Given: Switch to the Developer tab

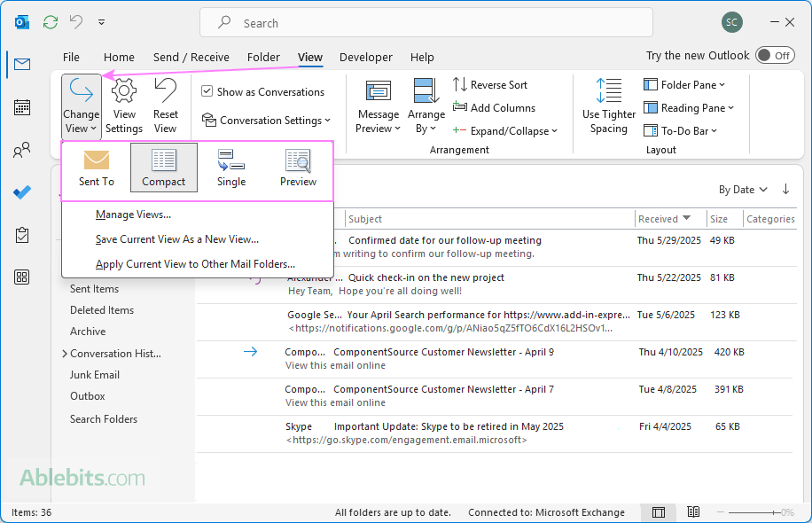Looking at the screenshot, I should click(365, 57).
